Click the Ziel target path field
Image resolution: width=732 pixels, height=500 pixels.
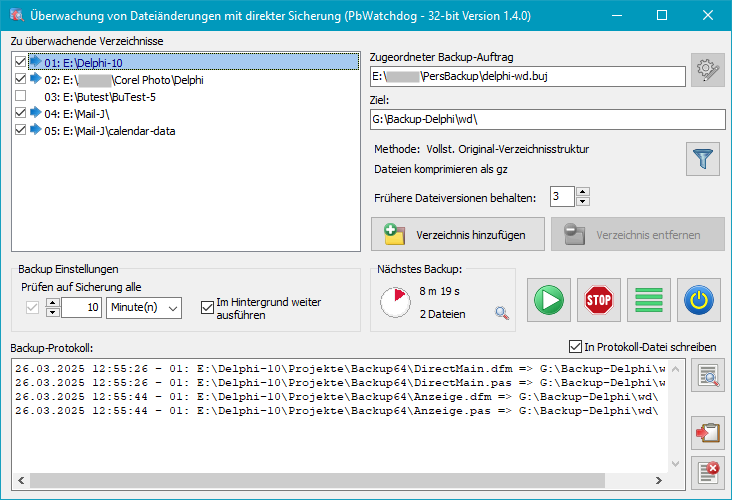tap(548, 120)
